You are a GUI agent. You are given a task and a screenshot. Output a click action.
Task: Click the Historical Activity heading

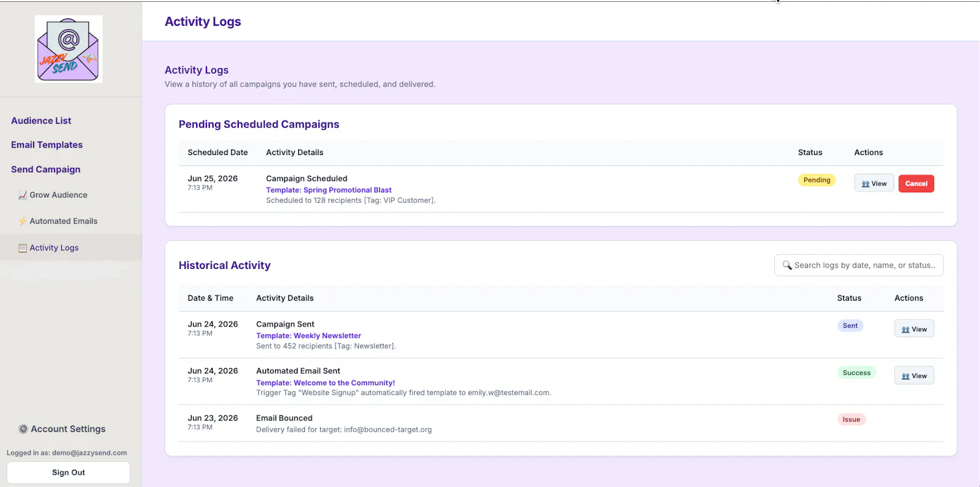pyautogui.click(x=225, y=265)
